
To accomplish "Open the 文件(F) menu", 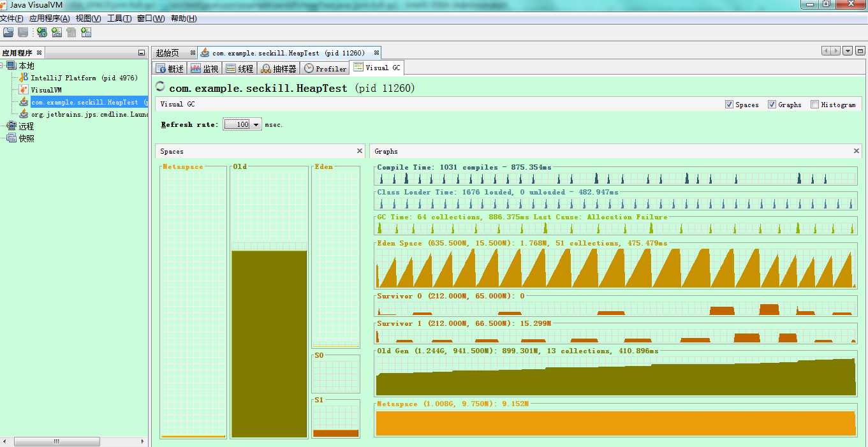I will [12, 18].
